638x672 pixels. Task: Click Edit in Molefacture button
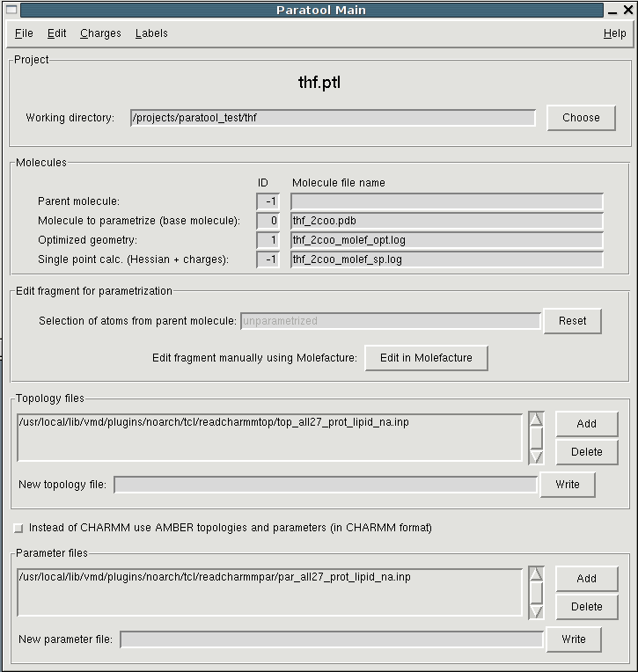426,358
